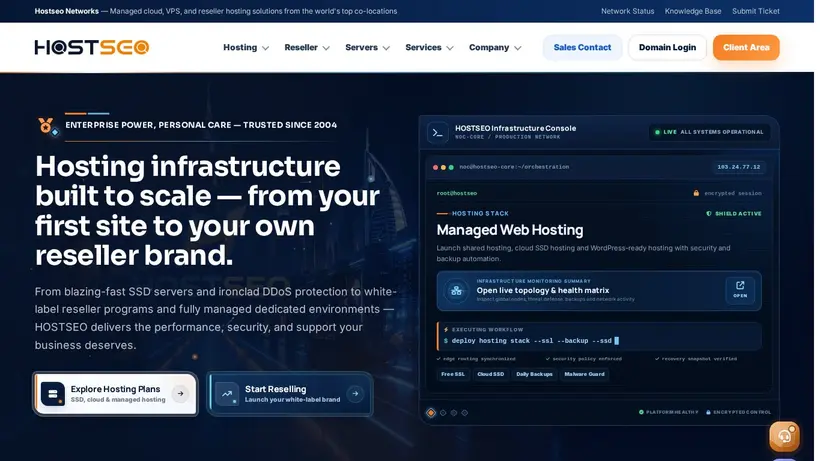Click the Encrypted Control lock icon
Screen dimensions: 820x461
(x=708, y=412)
